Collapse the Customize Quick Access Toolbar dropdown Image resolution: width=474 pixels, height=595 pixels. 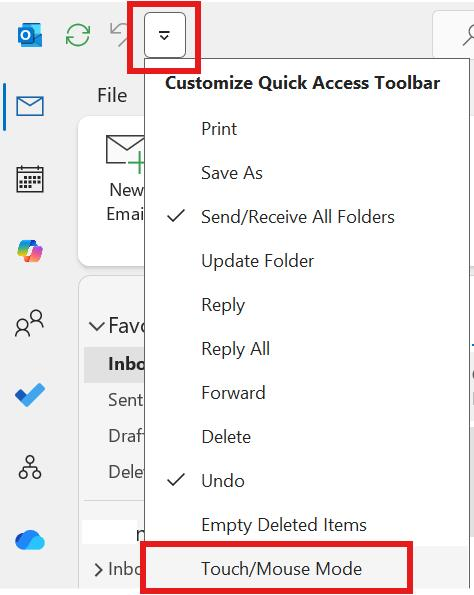(x=164, y=35)
